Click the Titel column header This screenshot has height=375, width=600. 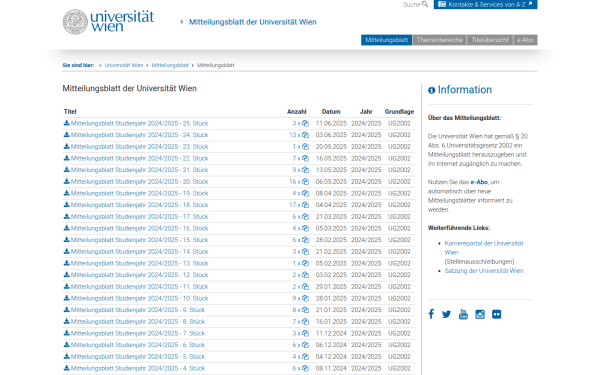[70, 111]
